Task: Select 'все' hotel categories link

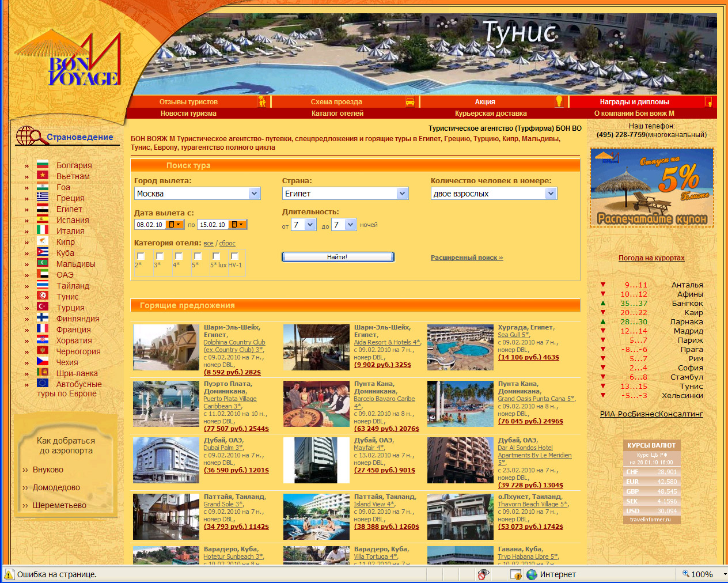Action: [208, 243]
